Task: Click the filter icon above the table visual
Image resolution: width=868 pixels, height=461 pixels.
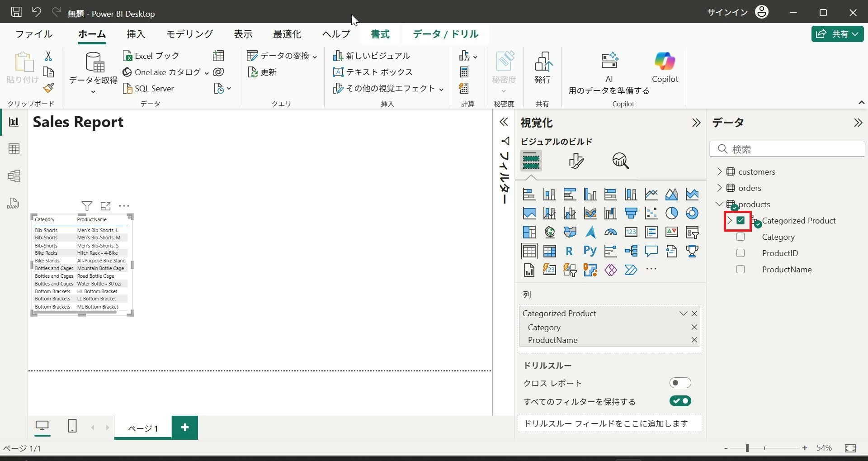Action: tap(87, 206)
